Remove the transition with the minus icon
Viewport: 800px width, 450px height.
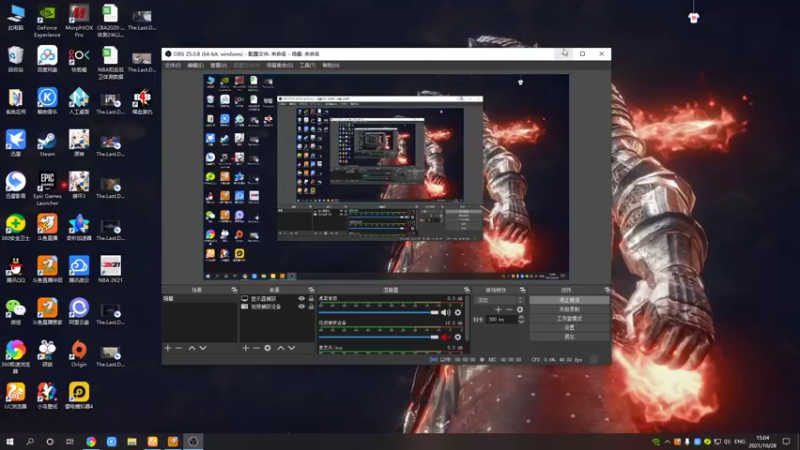pyautogui.click(x=509, y=309)
